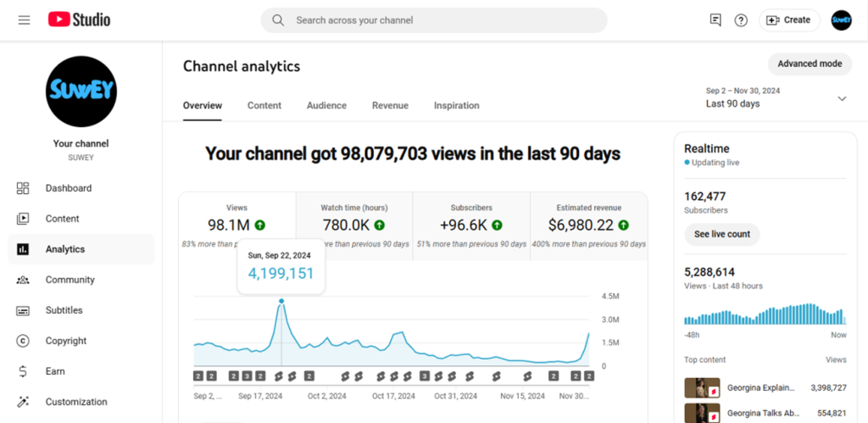Open Copyright in the sidebar

pyautogui.click(x=81, y=341)
